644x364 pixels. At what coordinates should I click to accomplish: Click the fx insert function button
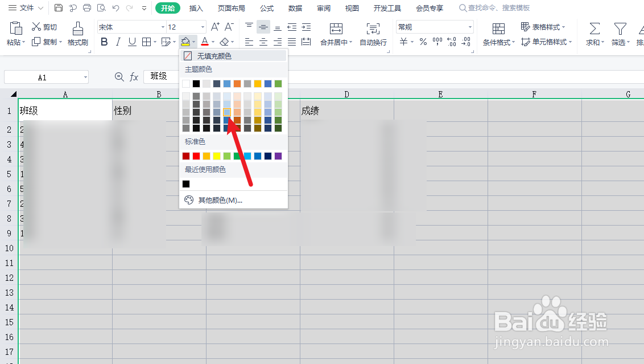[x=134, y=77]
